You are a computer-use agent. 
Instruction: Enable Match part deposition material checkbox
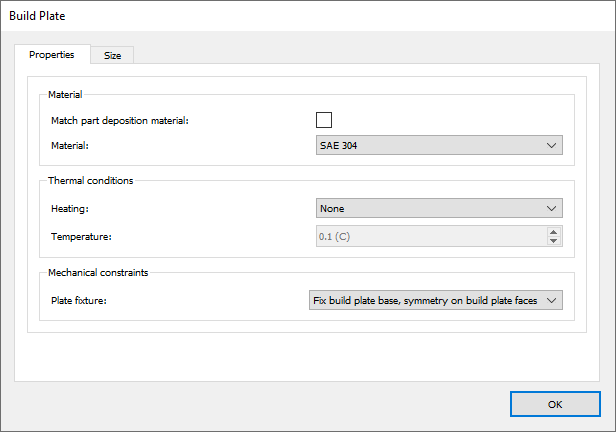coord(324,120)
